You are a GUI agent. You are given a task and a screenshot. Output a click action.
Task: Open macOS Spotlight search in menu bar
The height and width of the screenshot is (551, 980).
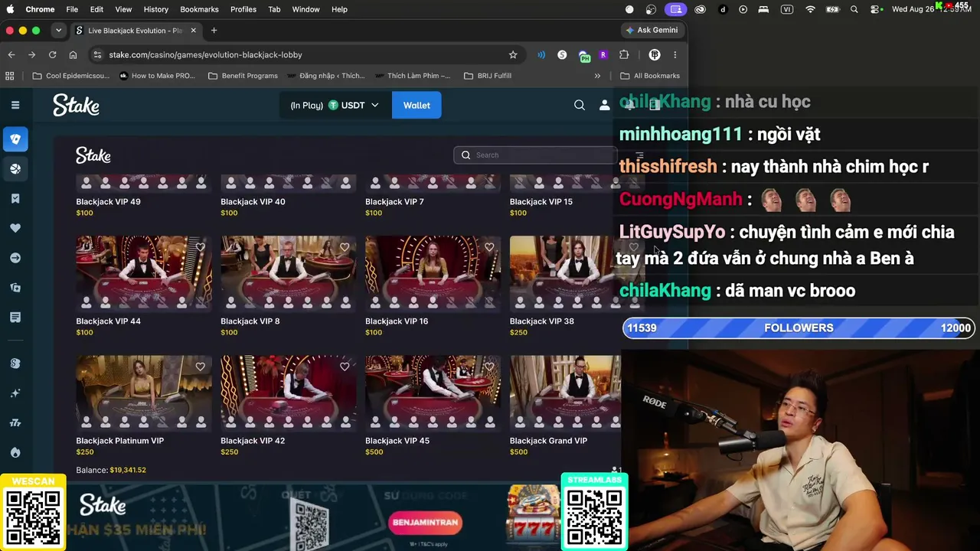[854, 9]
